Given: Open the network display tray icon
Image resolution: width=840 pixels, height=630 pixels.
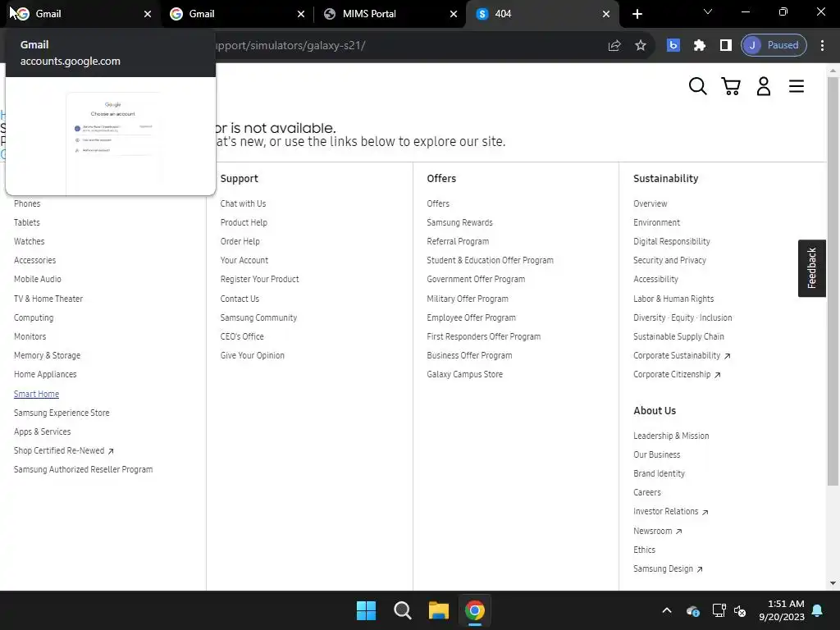Looking at the screenshot, I should (719, 610).
